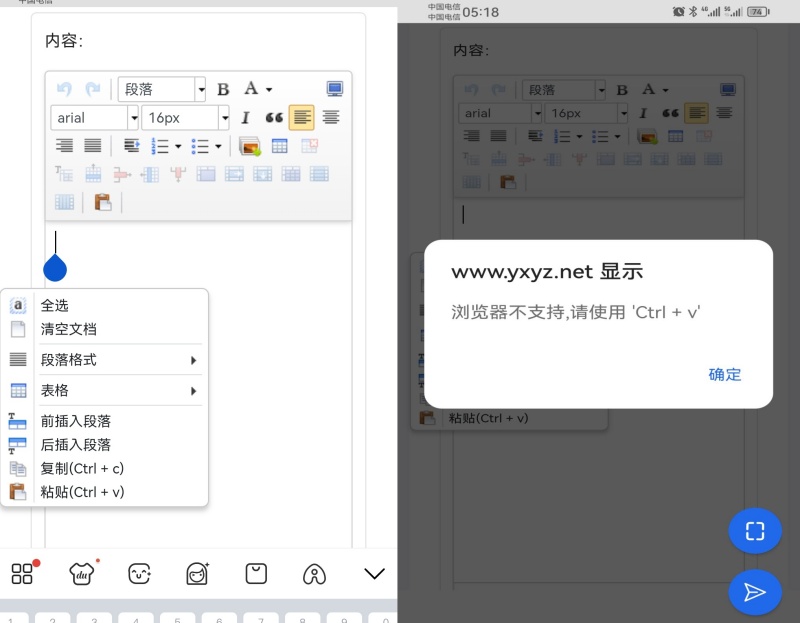Expand ordered list style arrow, left editor

(178, 146)
